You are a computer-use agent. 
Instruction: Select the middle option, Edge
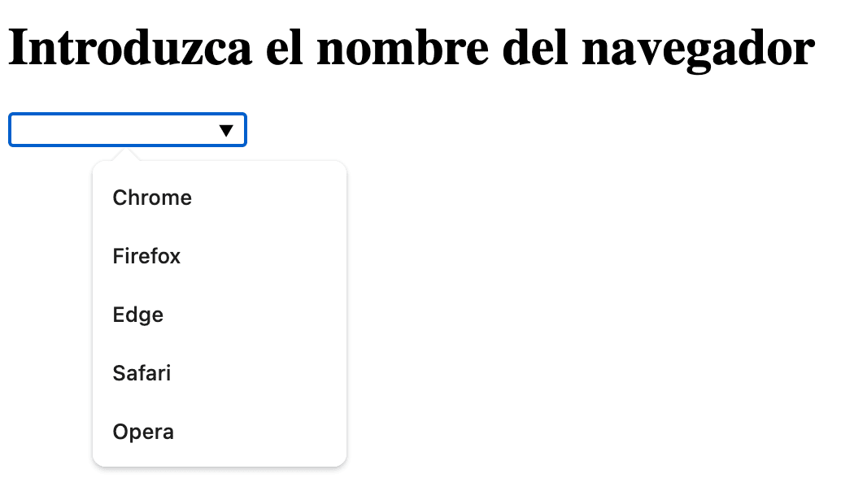pyautogui.click(x=138, y=315)
